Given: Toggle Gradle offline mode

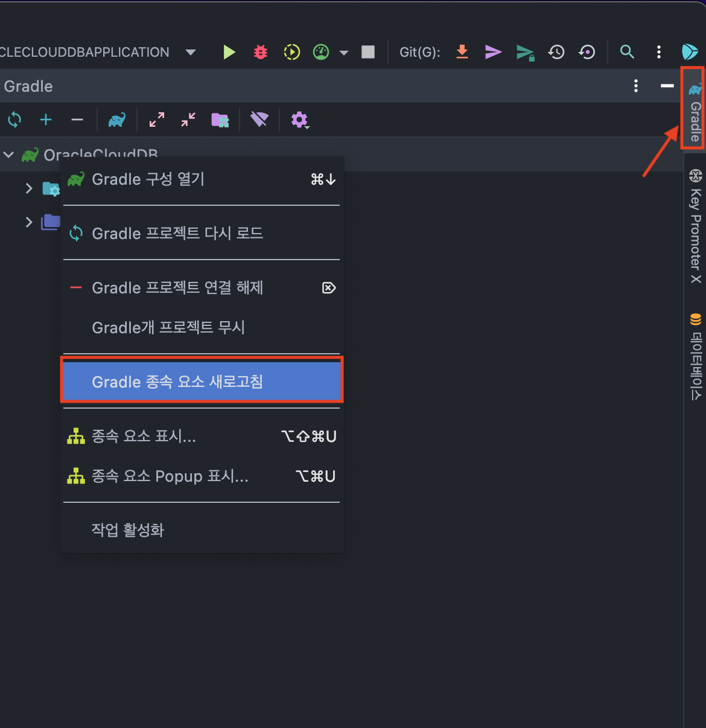Looking at the screenshot, I should (x=259, y=120).
